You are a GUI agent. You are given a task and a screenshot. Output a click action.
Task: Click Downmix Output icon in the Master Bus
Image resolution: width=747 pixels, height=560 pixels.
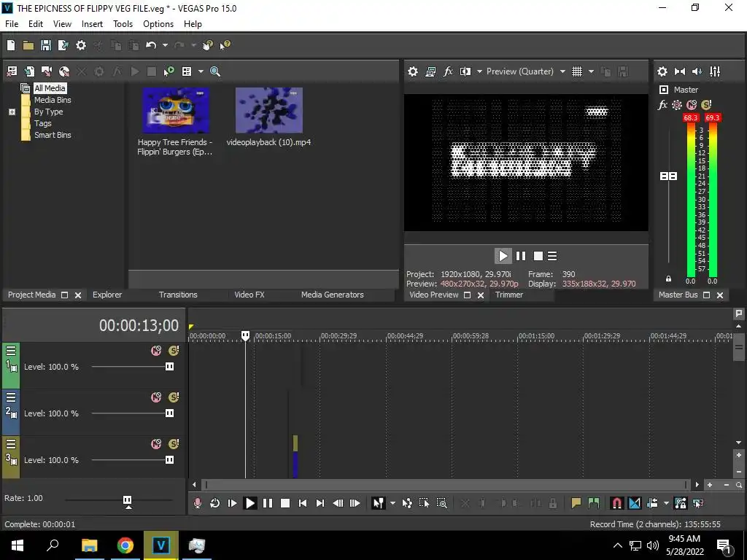click(x=680, y=71)
